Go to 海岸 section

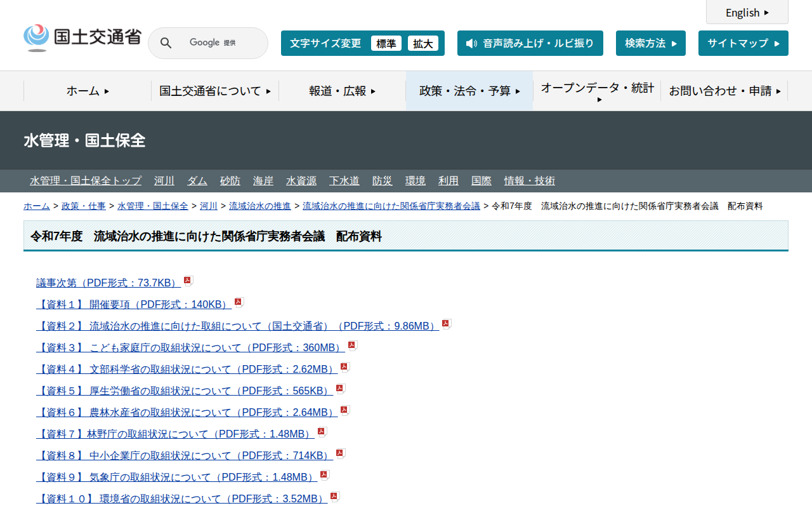[x=263, y=181]
